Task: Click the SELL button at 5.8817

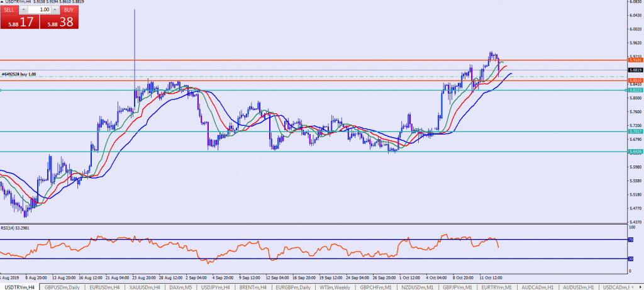Action: 19,21
